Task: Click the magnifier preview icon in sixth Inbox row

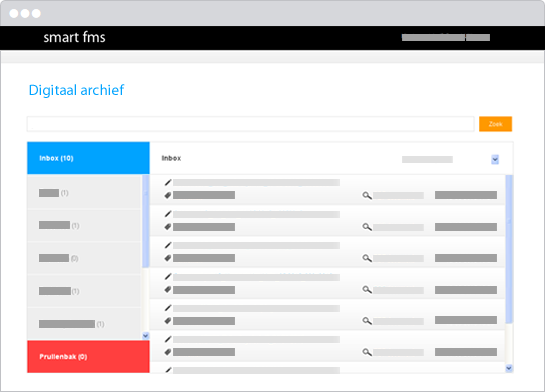Action: coord(367,352)
